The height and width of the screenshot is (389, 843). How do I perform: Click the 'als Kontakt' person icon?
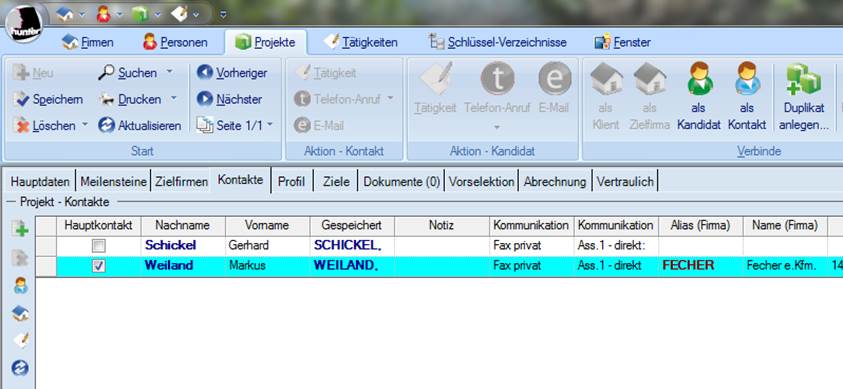coord(747,79)
